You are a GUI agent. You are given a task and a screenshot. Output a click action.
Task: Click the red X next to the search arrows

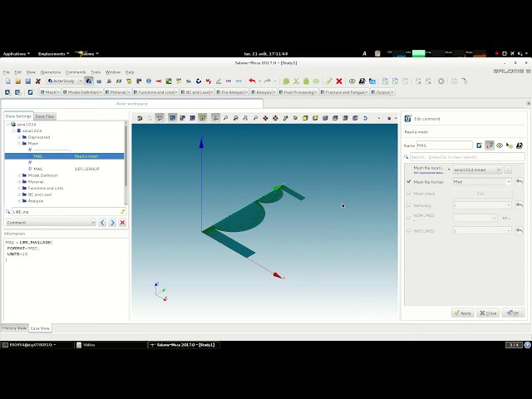(x=122, y=223)
